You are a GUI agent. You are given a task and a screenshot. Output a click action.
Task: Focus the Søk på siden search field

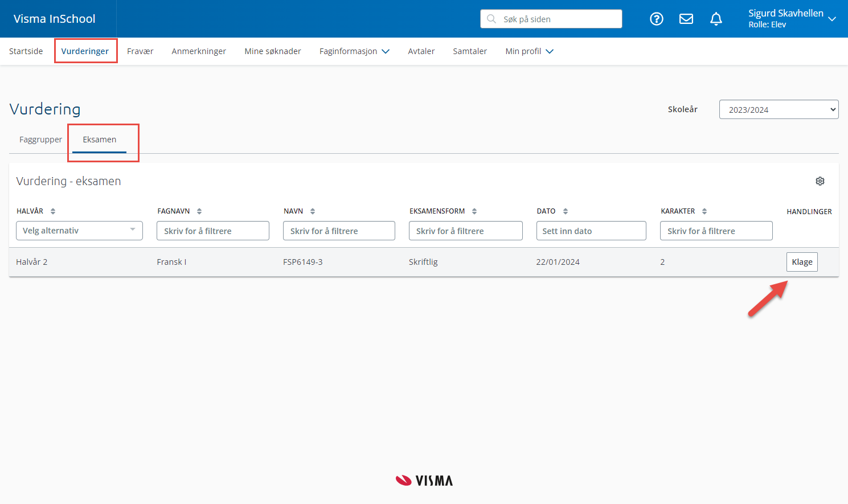(551, 19)
